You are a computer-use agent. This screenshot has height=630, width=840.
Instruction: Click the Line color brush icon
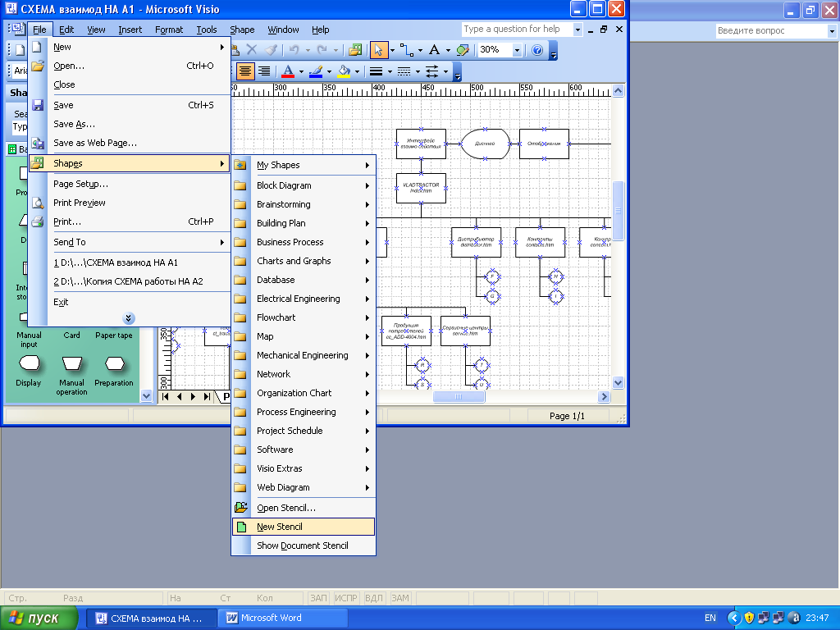(316, 71)
